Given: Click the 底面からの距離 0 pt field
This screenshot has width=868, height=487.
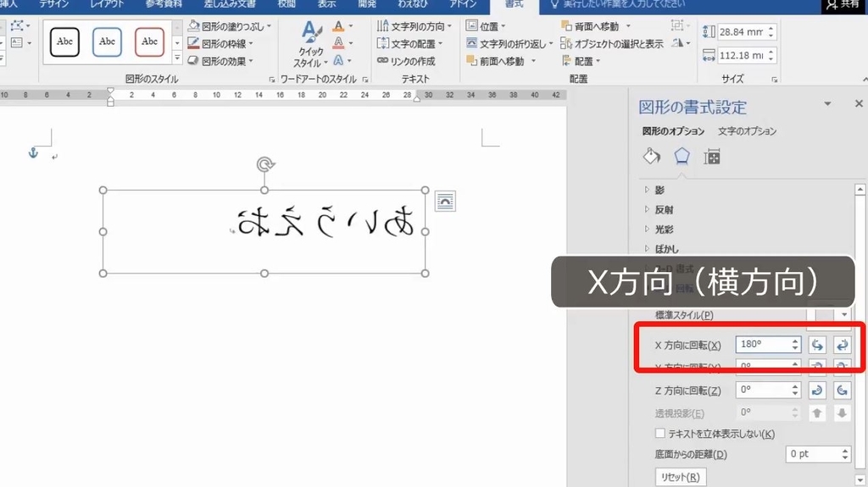Looking at the screenshot, I should 812,454.
